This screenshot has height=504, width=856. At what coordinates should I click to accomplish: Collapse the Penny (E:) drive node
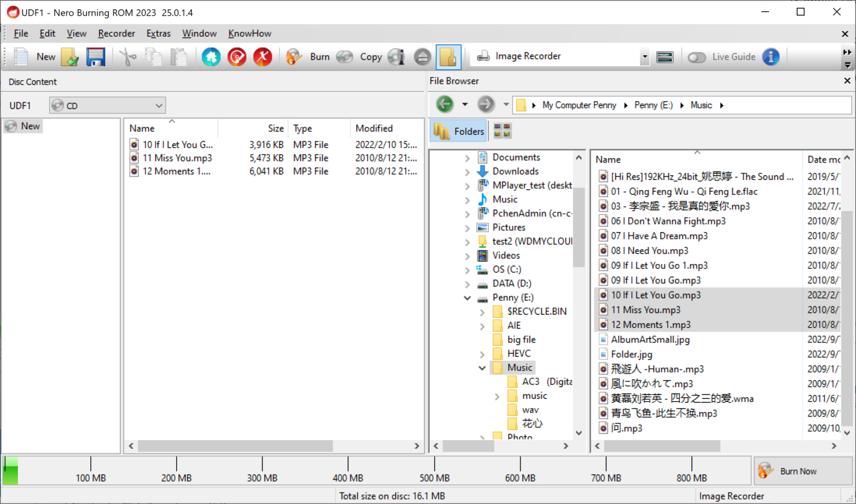pos(468,298)
